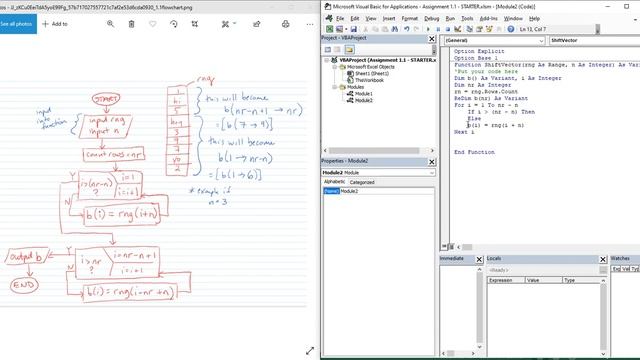The image size is (640, 360).
Task: Open Edit & Create dropdown in Photos
Action: (229, 24)
